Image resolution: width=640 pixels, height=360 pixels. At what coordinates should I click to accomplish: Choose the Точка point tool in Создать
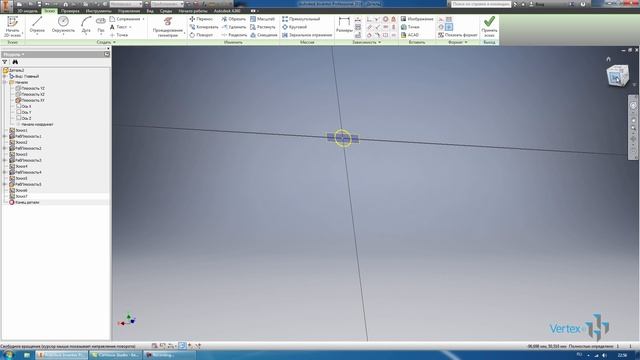point(119,35)
